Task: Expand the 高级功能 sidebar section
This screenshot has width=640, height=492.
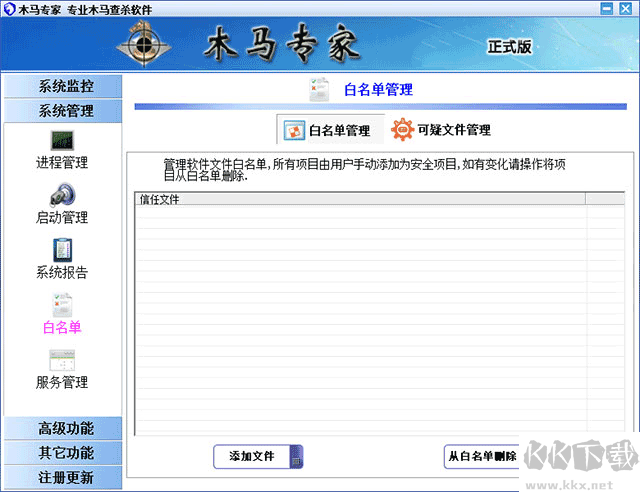Action: 62,428
